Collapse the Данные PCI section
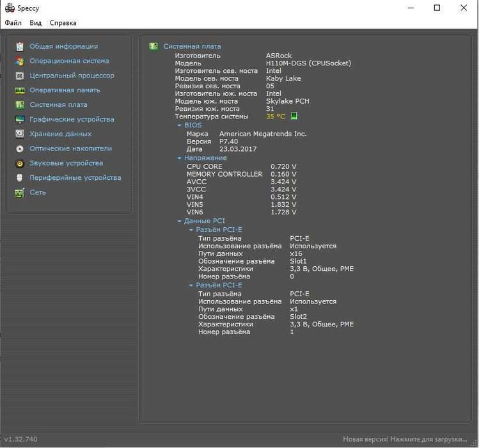The width and height of the screenshot is (479, 448). (179, 221)
